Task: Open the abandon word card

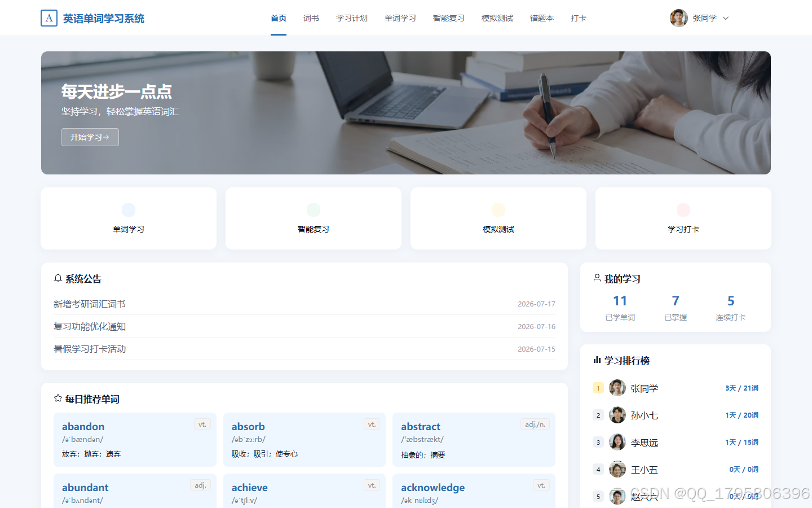Action: tap(135, 440)
